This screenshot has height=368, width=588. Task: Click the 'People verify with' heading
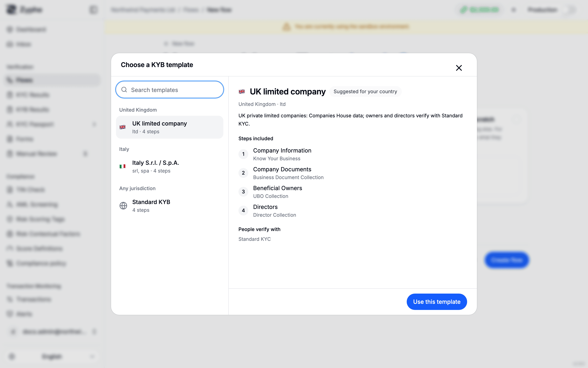coord(259,229)
